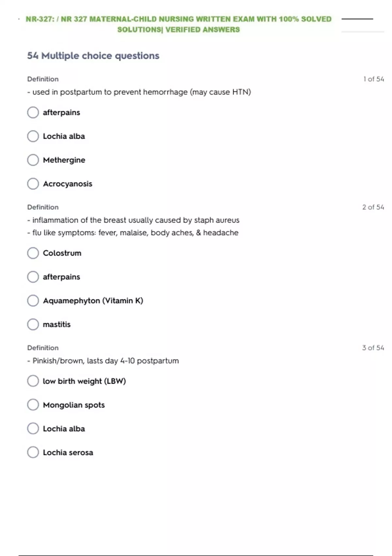Choose 'Colostrum' for question 2
The image size is (392, 556).
tap(33, 253)
